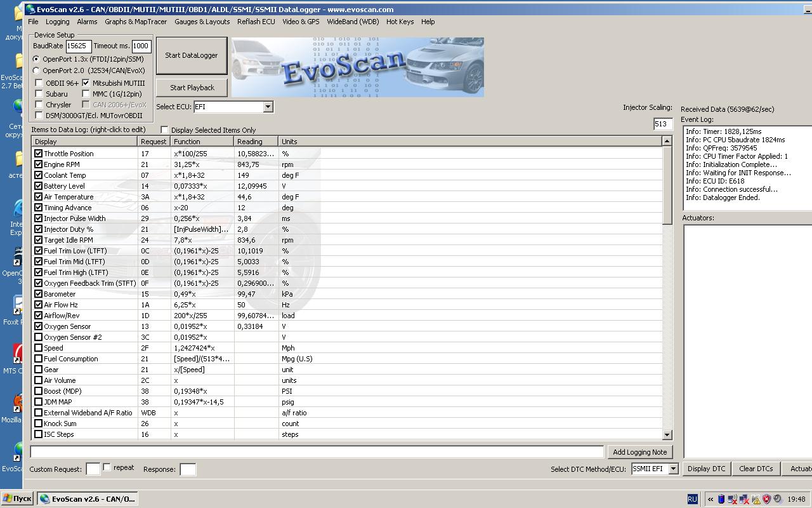This screenshot has width=812, height=508.
Task: Expand hidden tray icons with the chevron
Action: (x=710, y=499)
